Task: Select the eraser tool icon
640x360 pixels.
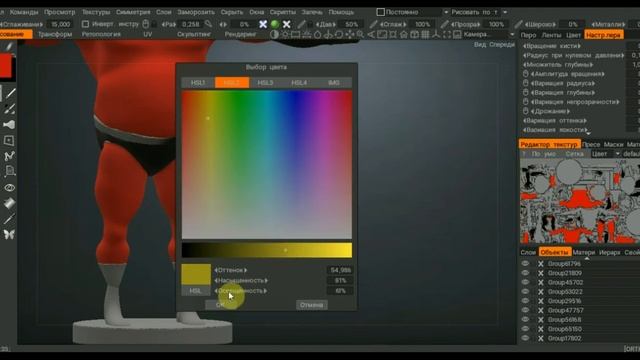Action: point(9,203)
